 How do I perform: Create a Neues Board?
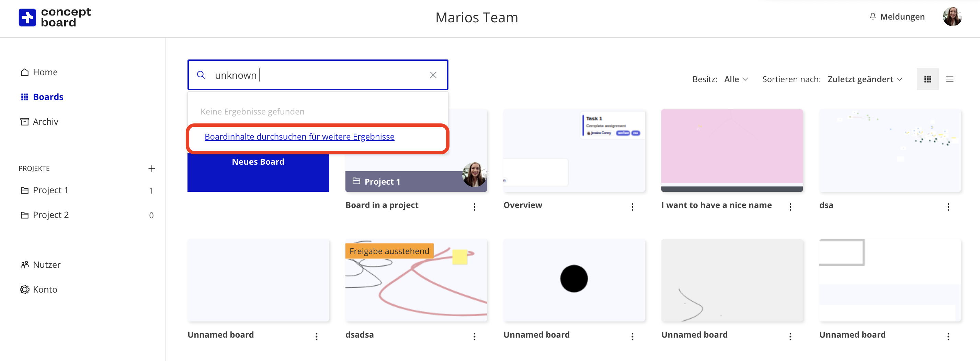pos(258,162)
